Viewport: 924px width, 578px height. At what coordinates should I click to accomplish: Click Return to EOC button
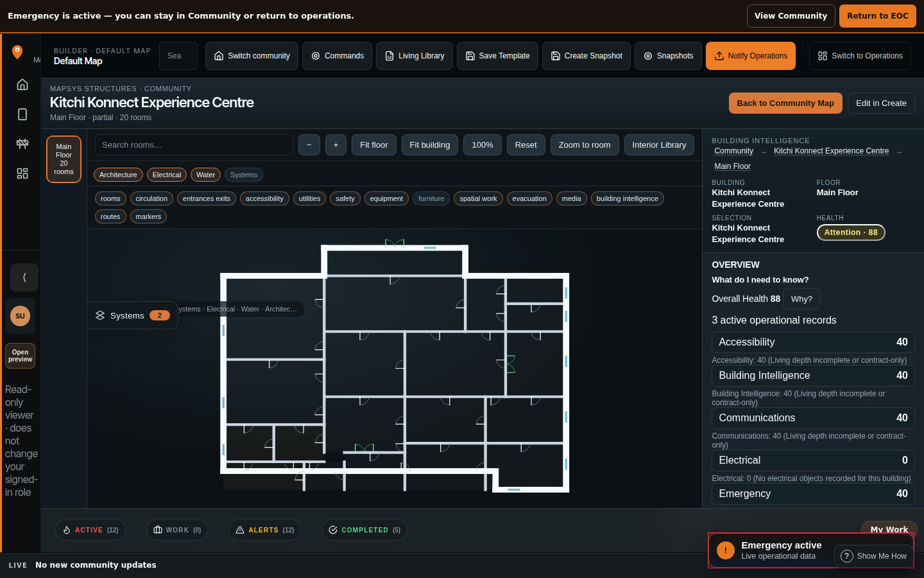click(877, 16)
